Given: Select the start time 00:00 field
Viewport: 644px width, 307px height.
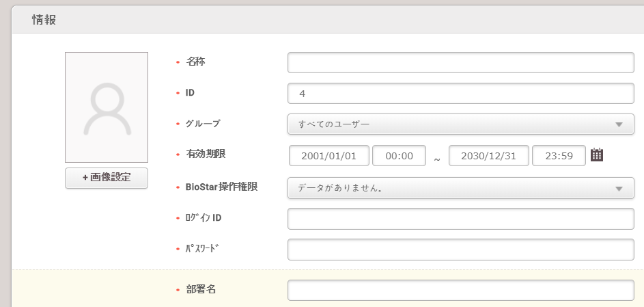Looking at the screenshot, I should (x=399, y=155).
